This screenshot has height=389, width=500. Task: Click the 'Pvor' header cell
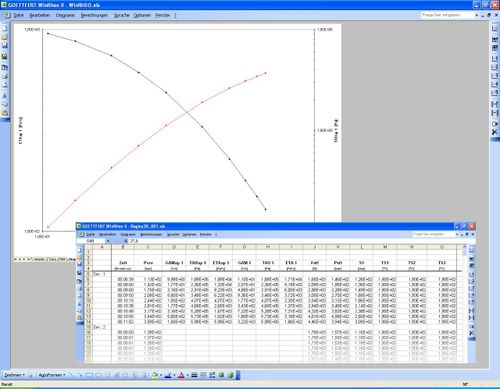(x=148, y=263)
